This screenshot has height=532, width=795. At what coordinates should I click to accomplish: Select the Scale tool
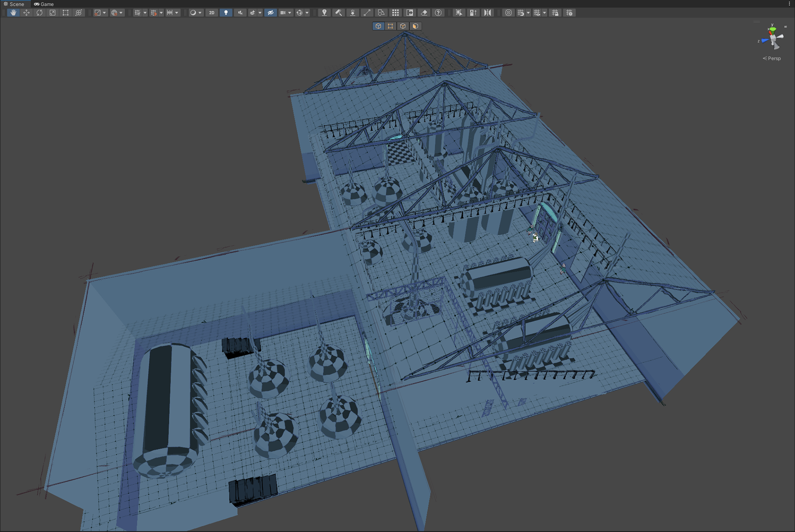point(53,13)
